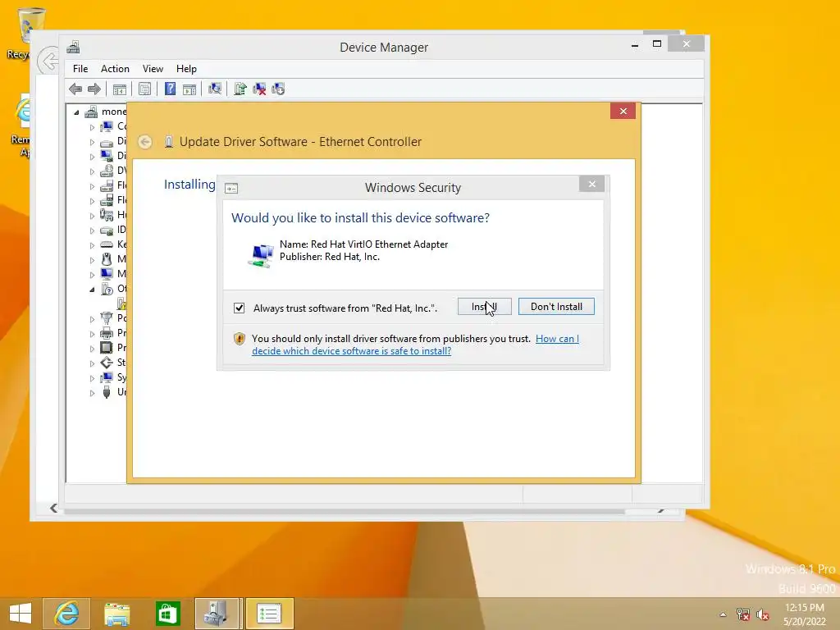Click the shield warning icon in security dialog
The image size is (840, 630).
click(x=239, y=339)
